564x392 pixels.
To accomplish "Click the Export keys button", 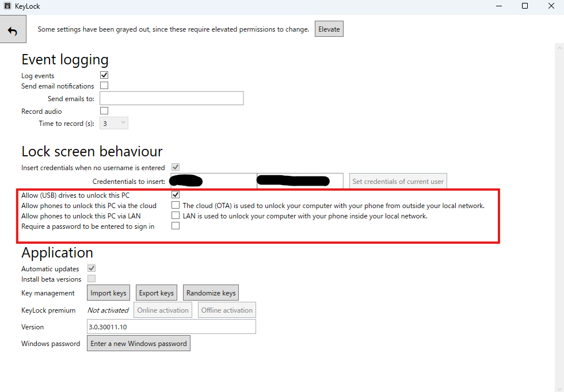I will pyautogui.click(x=157, y=293).
